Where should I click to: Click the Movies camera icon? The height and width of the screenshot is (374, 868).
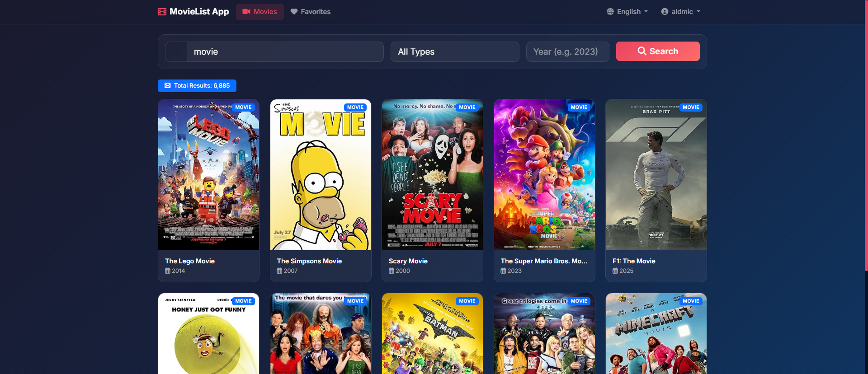(246, 12)
